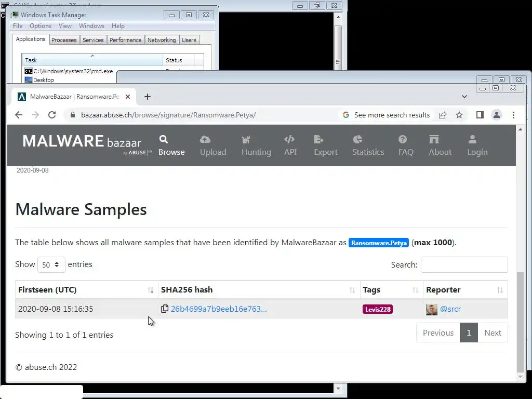The height and width of the screenshot is (399, 532).
Task: Click the page scrollbar up arrow
Action: tap(520, 129)
